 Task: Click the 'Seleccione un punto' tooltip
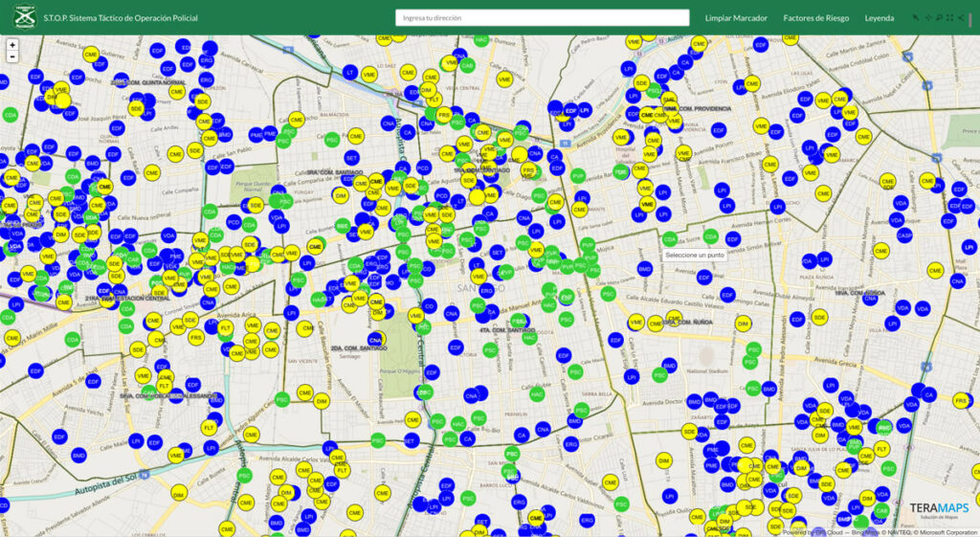tap(695, 256)
